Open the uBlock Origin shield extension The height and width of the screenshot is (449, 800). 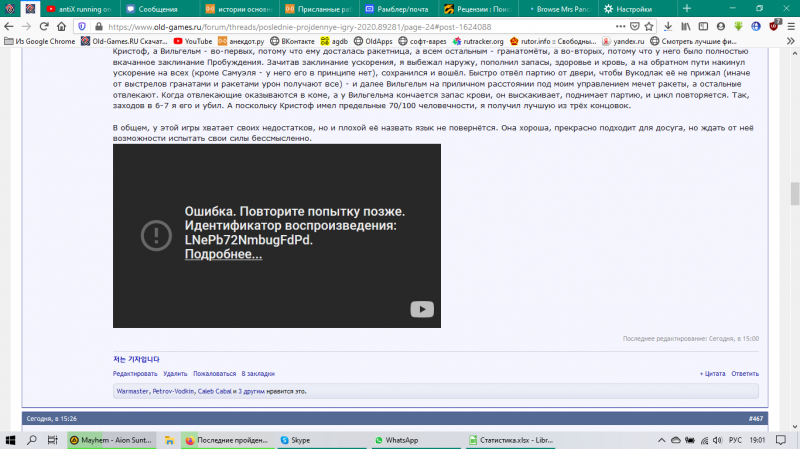tap(774, 26)
